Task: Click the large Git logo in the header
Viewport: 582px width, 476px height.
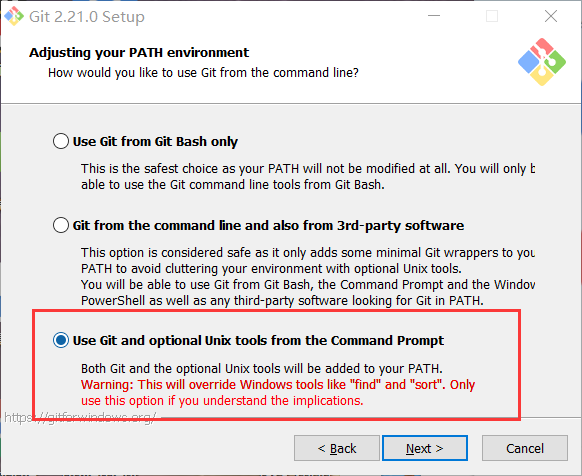Action: point(542,62)
